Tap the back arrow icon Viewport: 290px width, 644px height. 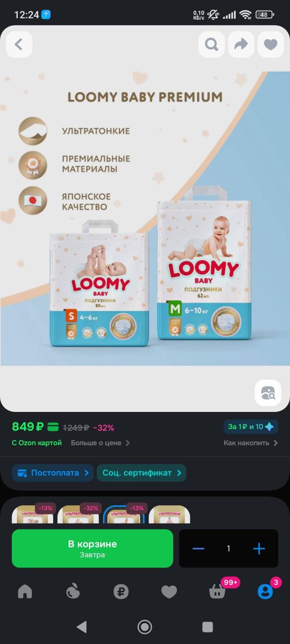coord(19,44)
